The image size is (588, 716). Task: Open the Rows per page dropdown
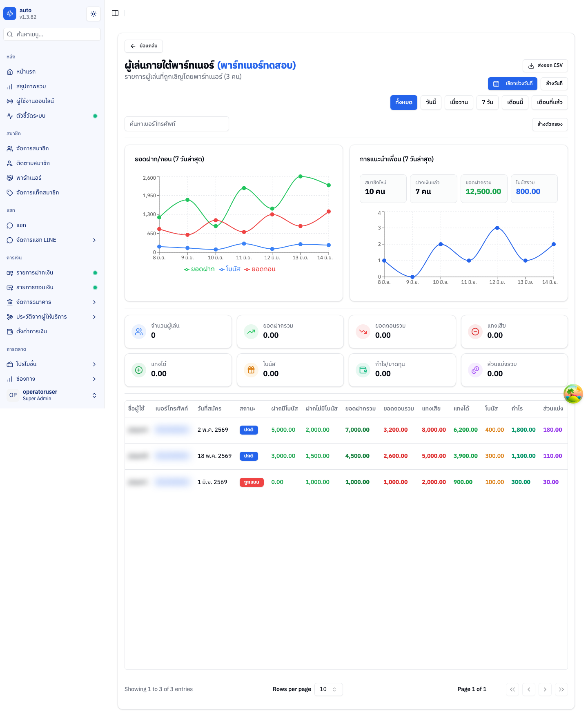click(x=328, y=689)
